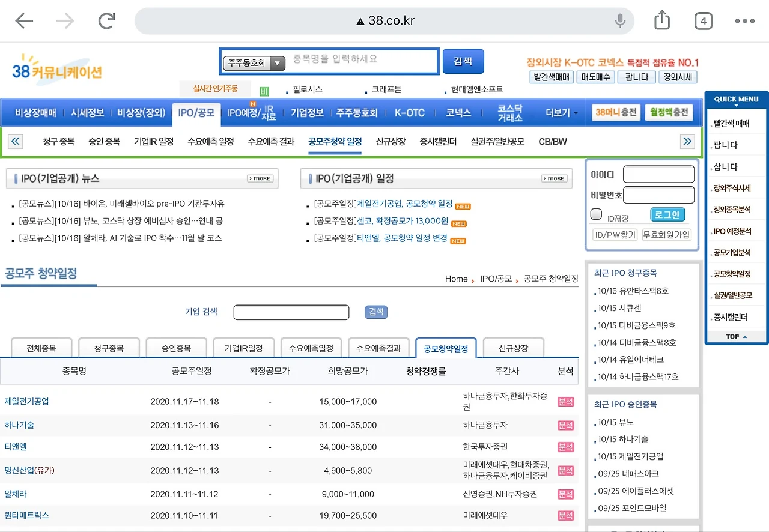Switch to the 전체종목 tab
Image resolution: width=769 pixels, height=532 pixels.
click(42, 348)
